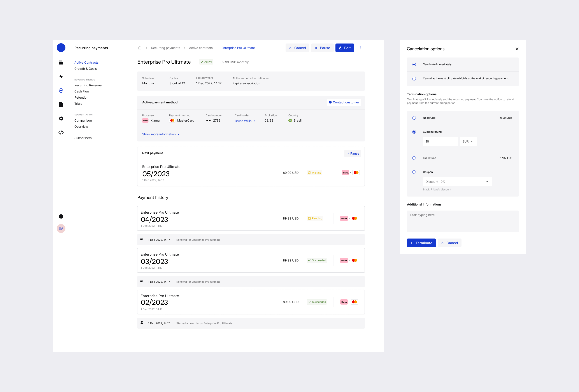Open the recurring payments sidebar icon

pos(61,90)
